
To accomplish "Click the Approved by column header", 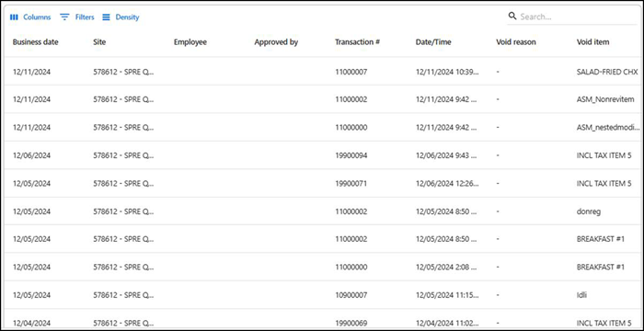I will (x=276, y=42).
